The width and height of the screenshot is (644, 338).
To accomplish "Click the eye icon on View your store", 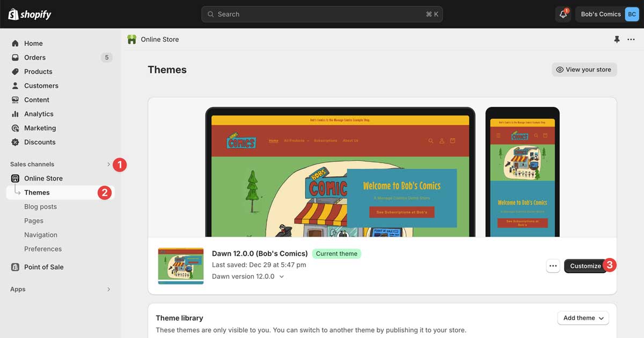I will (x=560, y=69).
